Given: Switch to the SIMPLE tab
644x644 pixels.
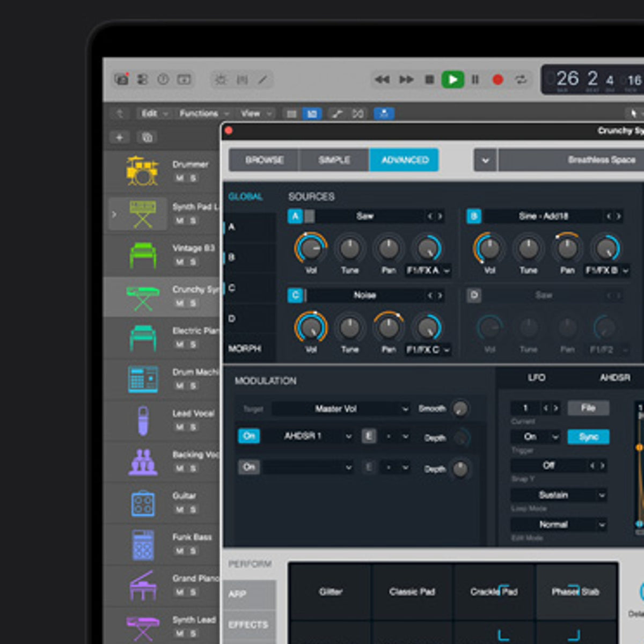Looking at the screenshot, I should [x=334, y=160].
